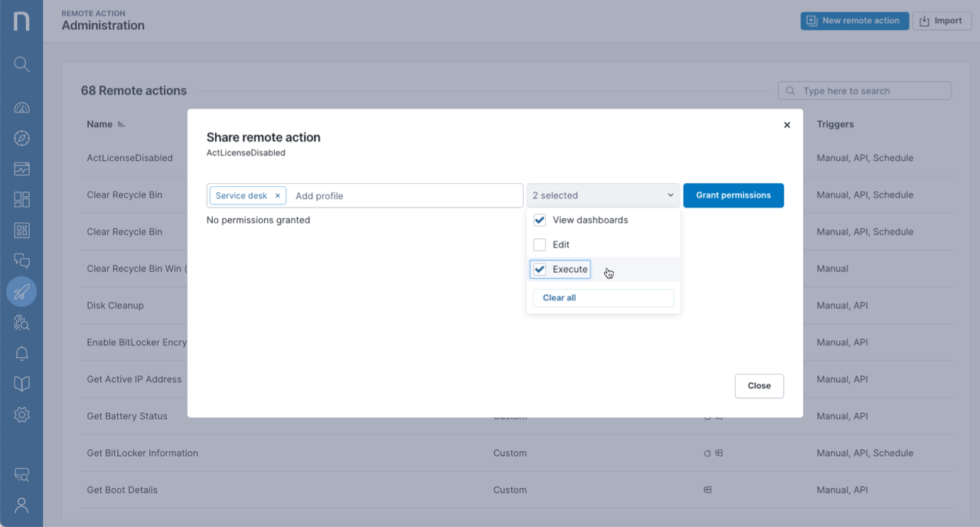Select the highlighted Remote Actions rocket icon

pyautogui.click(x=21, y=291)
